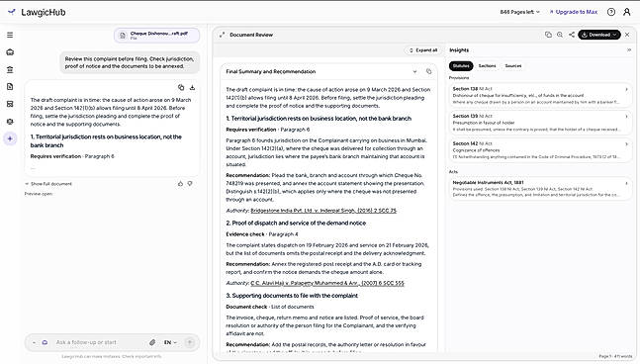Open the briefcase icon in the left sidebar

(x=10, y=52)
